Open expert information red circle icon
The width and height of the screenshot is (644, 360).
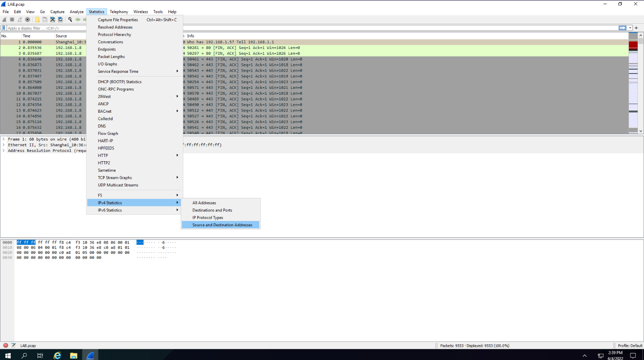click(x=6, y=346)
